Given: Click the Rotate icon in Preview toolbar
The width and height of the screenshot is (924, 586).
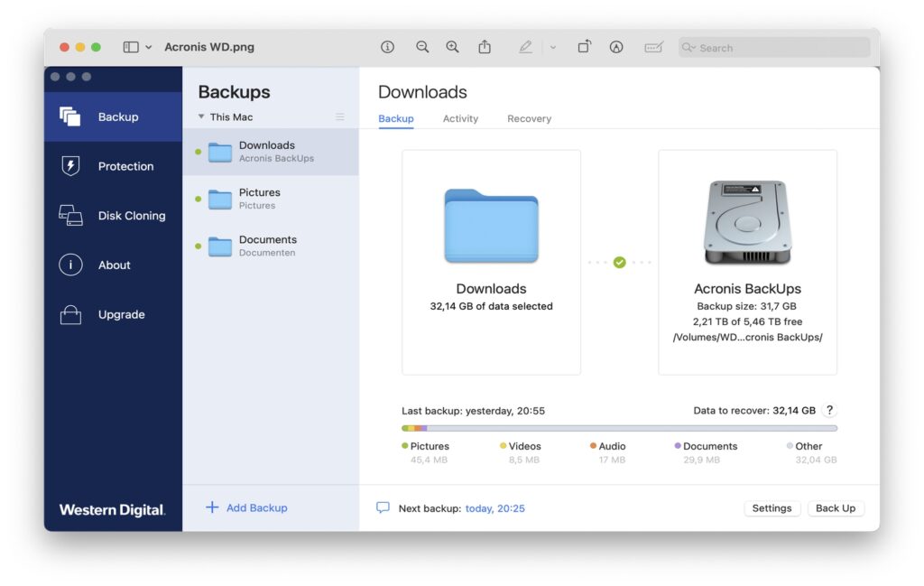Looking at the screenshot, I should coord(584,47).
